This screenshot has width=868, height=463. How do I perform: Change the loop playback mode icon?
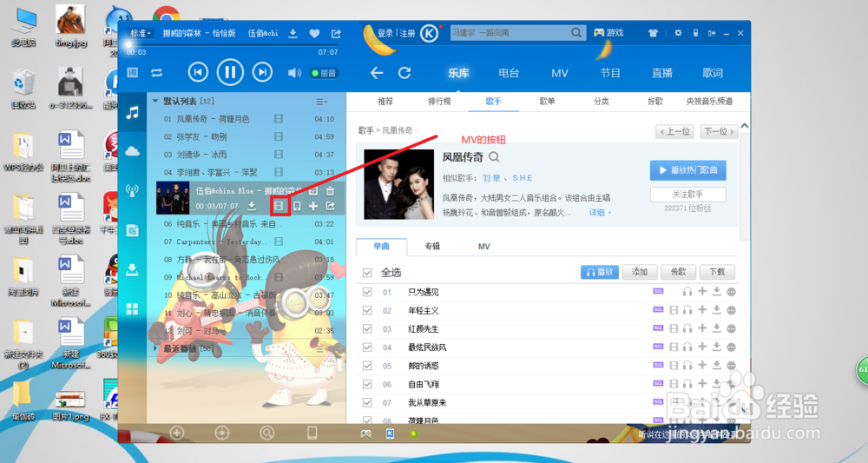156,73
